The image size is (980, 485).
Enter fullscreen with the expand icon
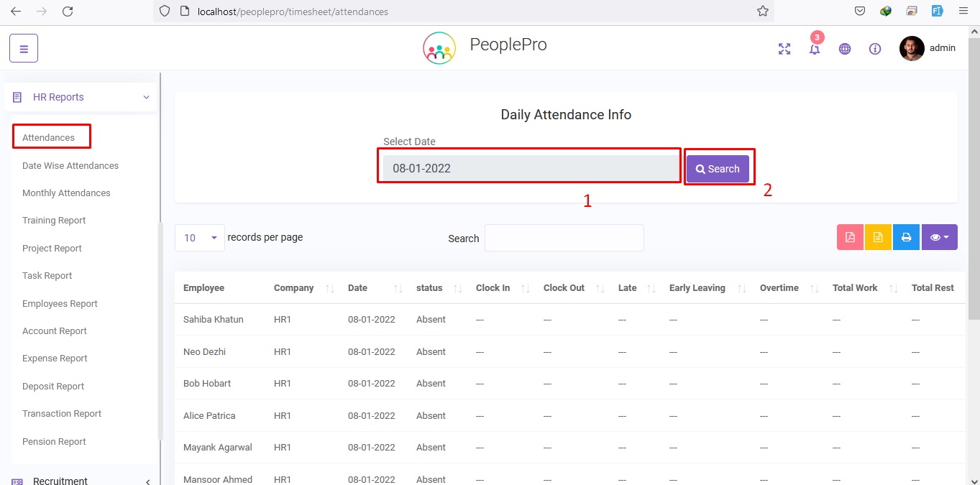[x=784, y=49]
